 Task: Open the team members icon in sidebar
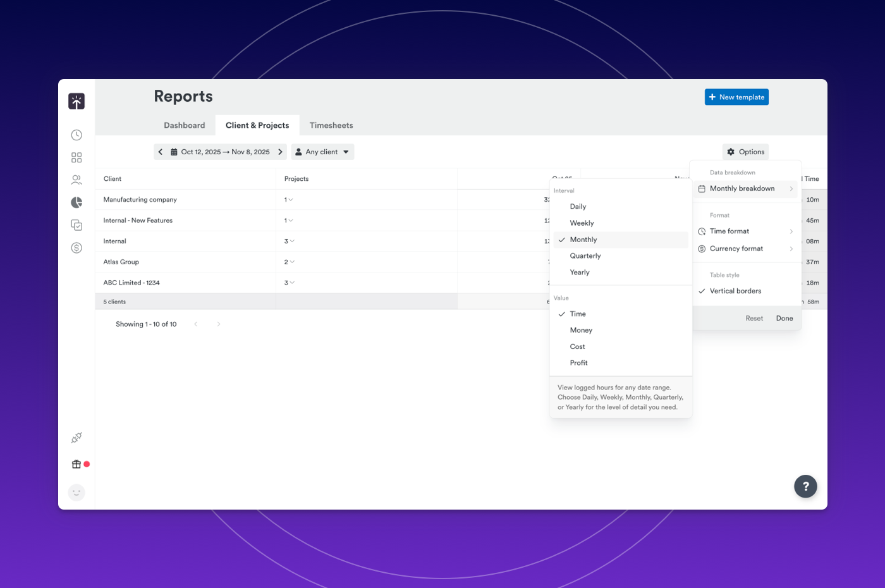click(76, 180)
